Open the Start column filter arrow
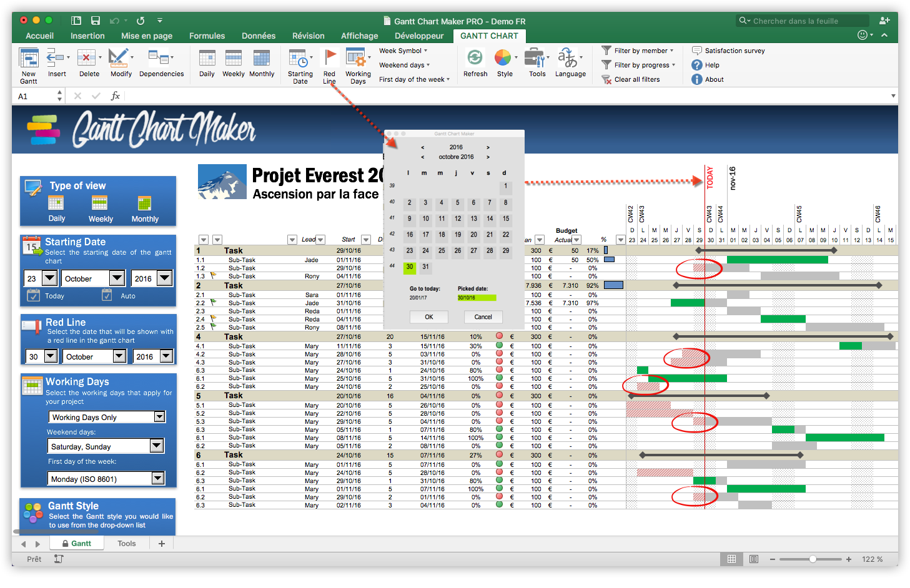Screen dimensions: 910x588 click(366, 240)
